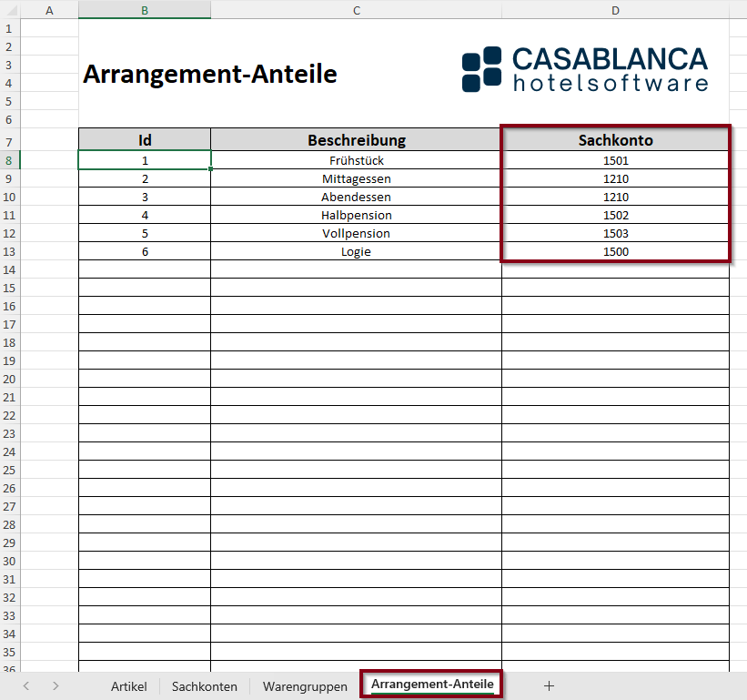Click the Sachkonto header cell

615,140
